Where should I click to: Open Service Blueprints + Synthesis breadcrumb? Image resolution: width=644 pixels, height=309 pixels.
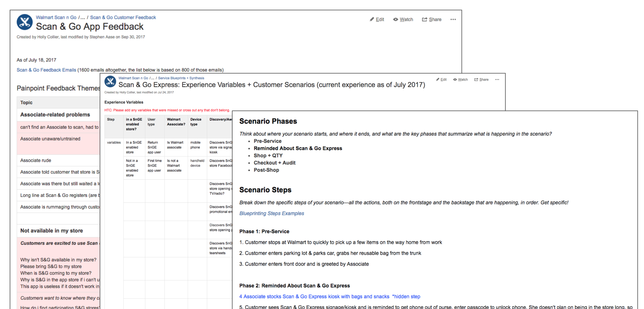(x=181, y=78)
